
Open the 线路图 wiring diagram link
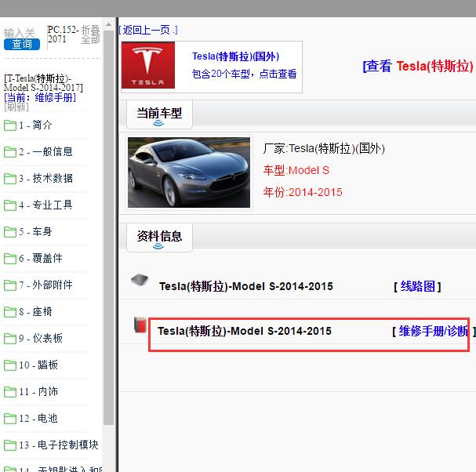[417, 286]
